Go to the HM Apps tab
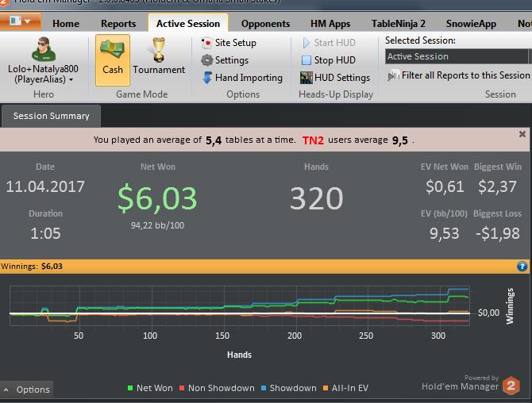 click(330, 23)
